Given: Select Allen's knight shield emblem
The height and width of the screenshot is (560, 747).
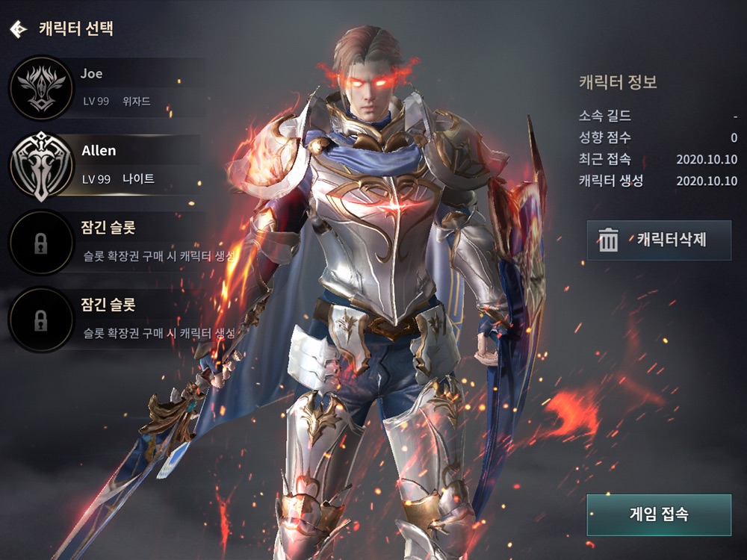Looking at the screenshot, I should click(41, 166).
